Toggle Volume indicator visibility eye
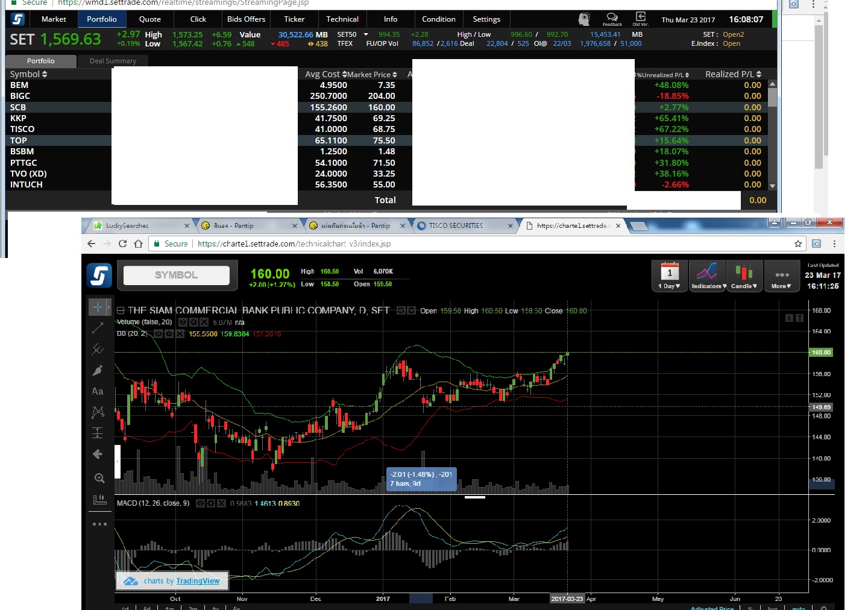 coord(183,322)
